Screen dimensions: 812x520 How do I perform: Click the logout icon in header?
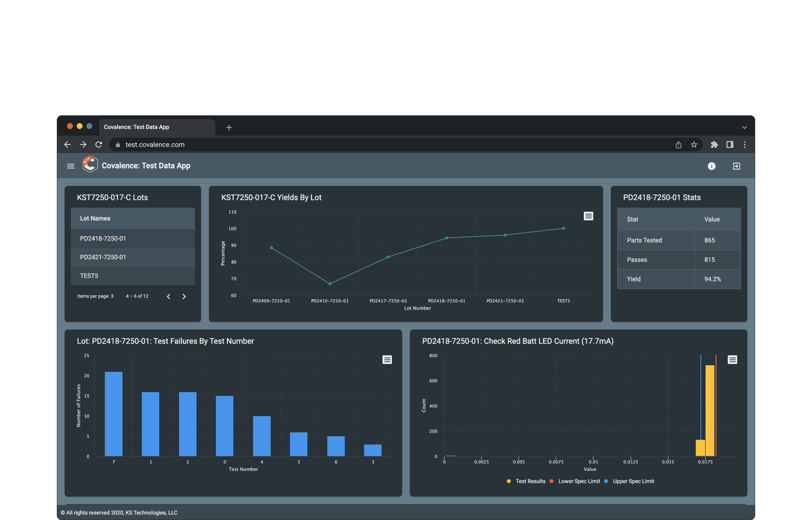(x=736, y=166)
